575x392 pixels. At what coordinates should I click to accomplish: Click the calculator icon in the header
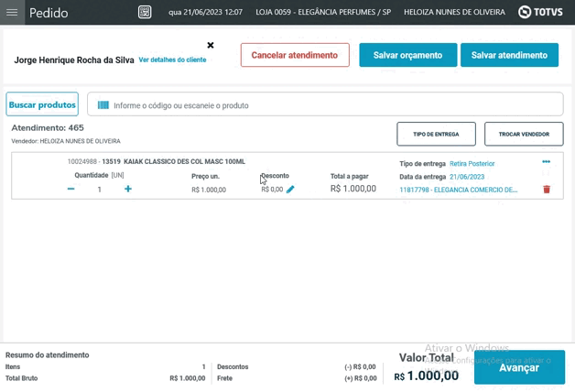pyautogui.click(x=145, y=13)
